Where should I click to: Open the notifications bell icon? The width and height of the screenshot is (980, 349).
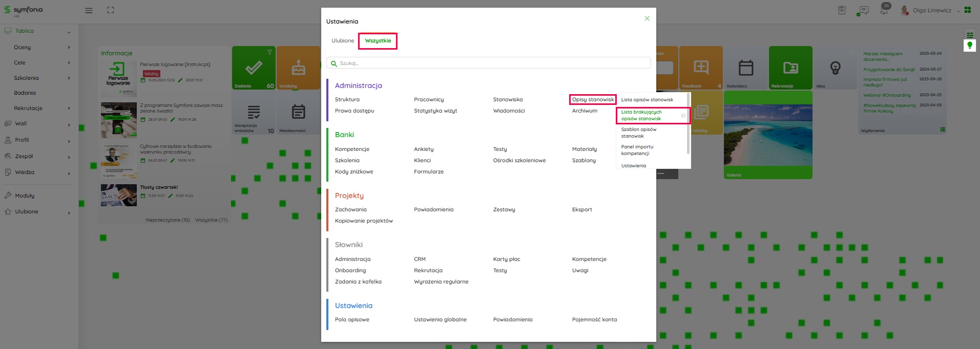click(884, 10)
